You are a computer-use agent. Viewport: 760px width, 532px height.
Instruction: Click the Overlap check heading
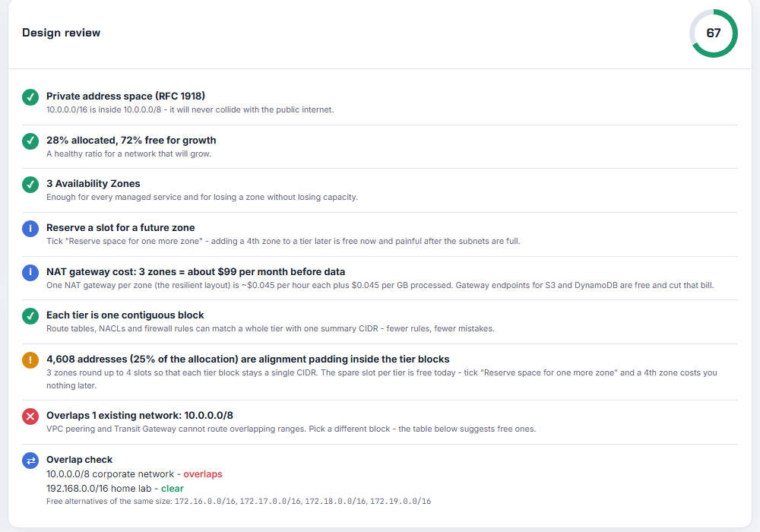pos(80,459)
